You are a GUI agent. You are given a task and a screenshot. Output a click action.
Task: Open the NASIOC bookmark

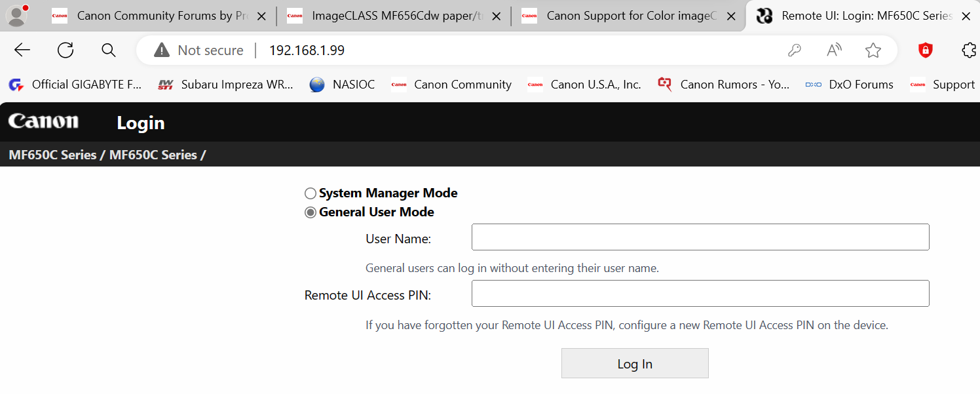342,85
